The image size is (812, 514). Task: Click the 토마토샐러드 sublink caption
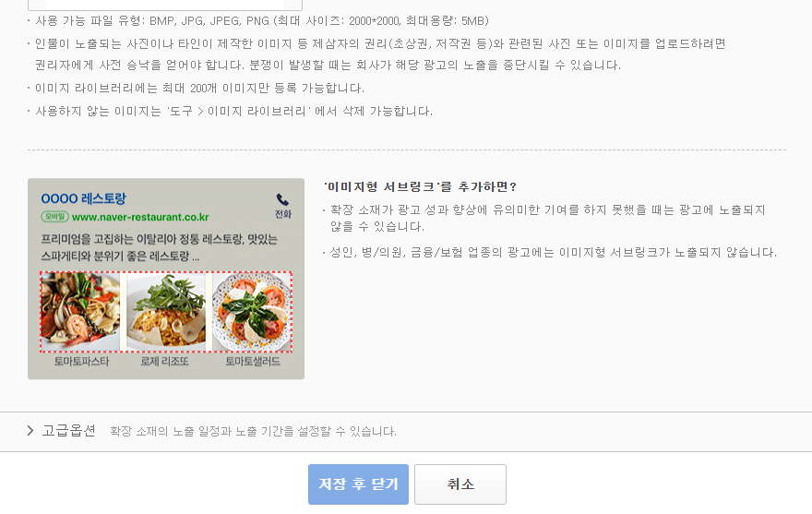tap(253, 361)
